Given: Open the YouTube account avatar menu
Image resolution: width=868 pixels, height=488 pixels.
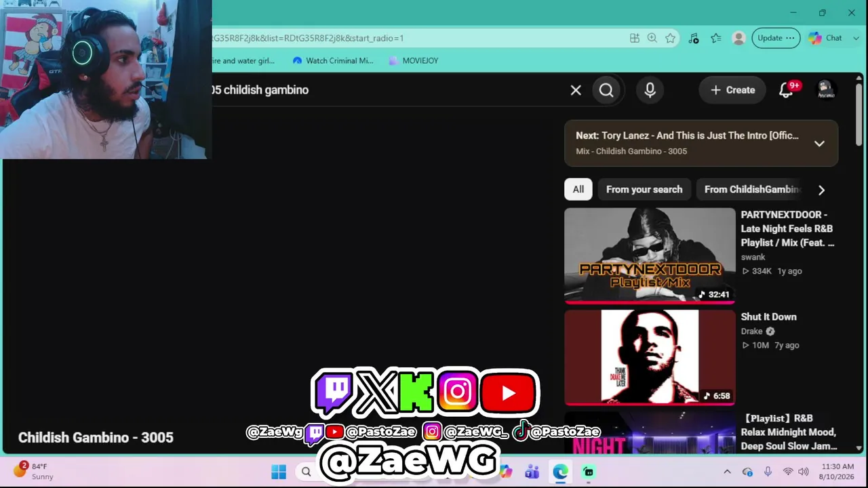Looking at the screenshot, I should click(x=825, y=90).
